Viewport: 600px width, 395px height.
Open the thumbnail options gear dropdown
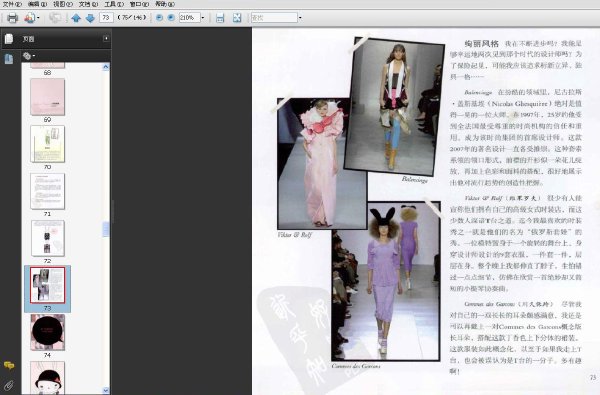coord(29,56)
